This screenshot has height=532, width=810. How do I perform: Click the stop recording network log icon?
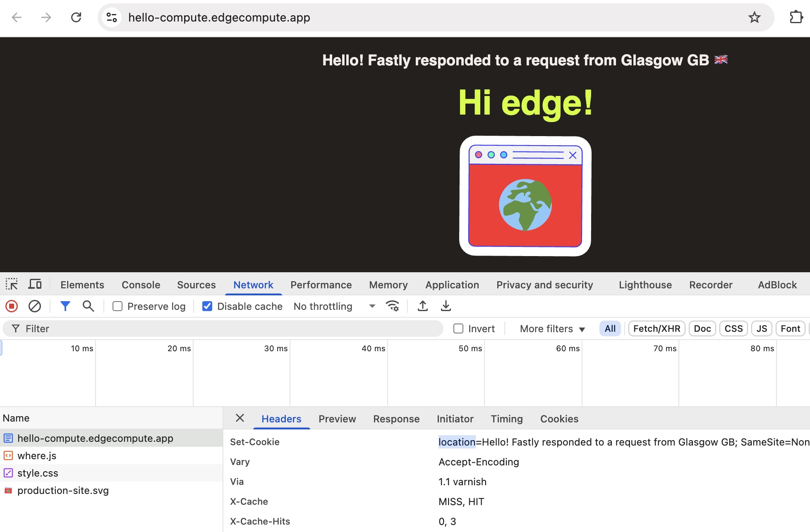coord(12,306)
